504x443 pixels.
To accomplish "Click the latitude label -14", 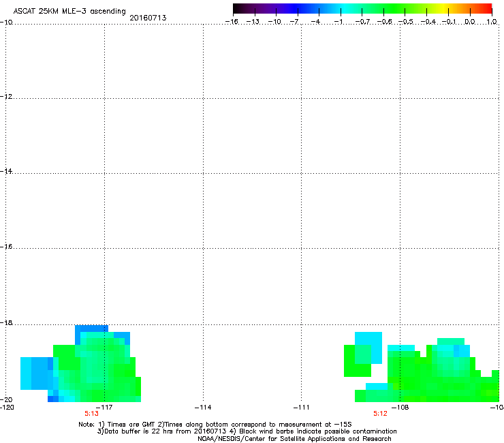I will (x=6, y=171).
